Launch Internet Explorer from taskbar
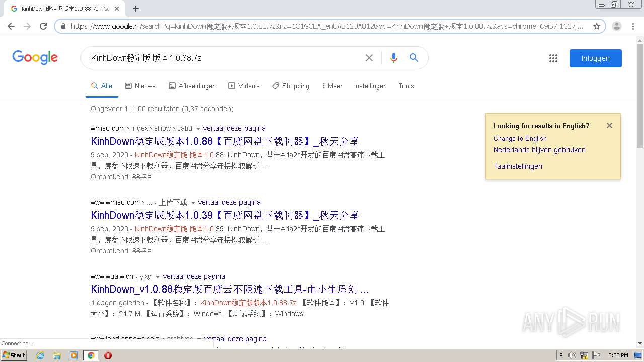Image resolution: width=644 pixels, height=362 pixels. pos(40,355)
